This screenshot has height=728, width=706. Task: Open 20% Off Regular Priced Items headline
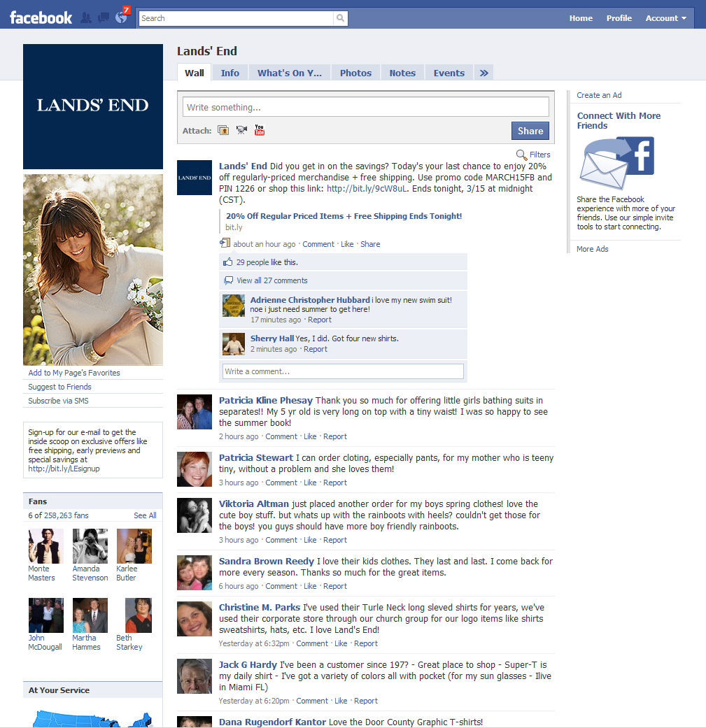tap(344, 216)
